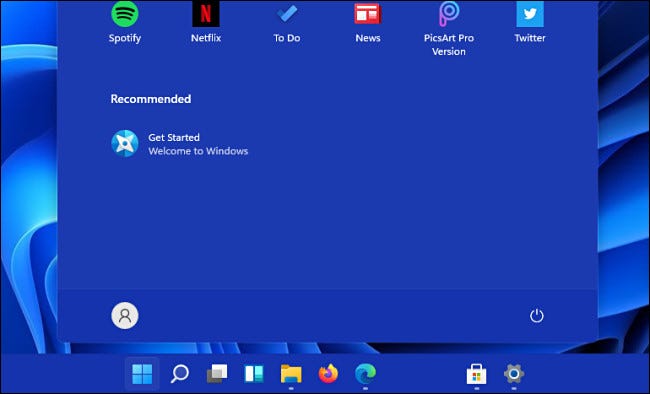Open the News app tile

point(368,23)
